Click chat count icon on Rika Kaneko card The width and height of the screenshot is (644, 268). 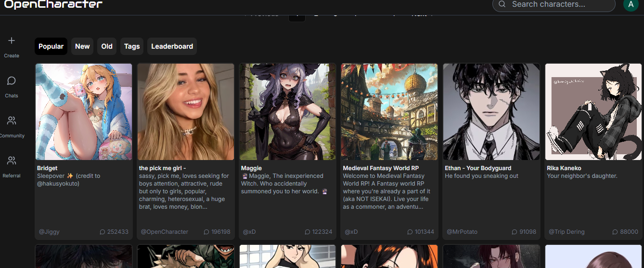point(615,232)
